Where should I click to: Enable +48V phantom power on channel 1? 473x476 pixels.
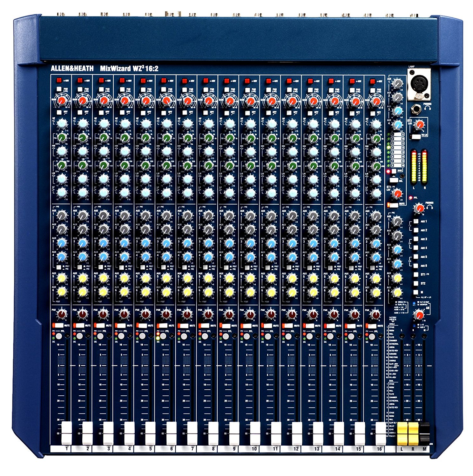tap(59, 80)
